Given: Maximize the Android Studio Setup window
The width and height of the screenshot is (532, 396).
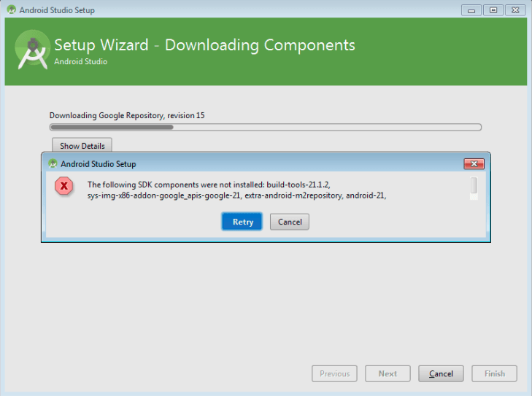Looking at the screenshot, I should coord(493,10).
